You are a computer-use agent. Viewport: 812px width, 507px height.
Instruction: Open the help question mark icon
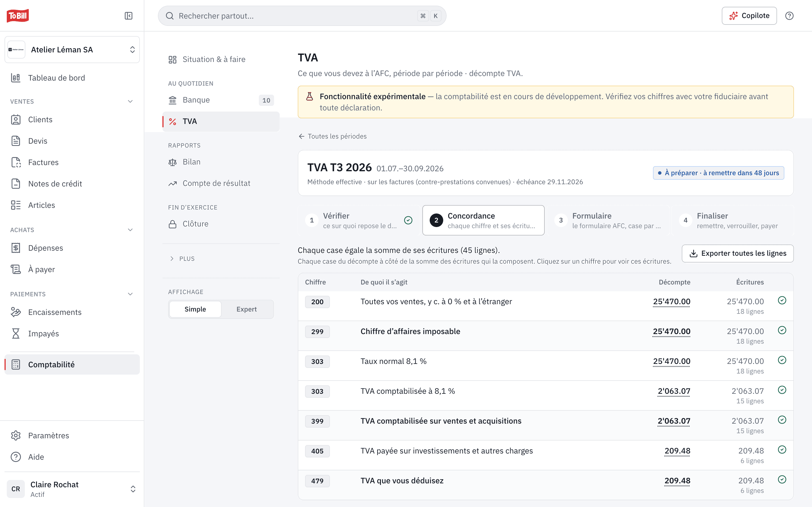[789, 16]
